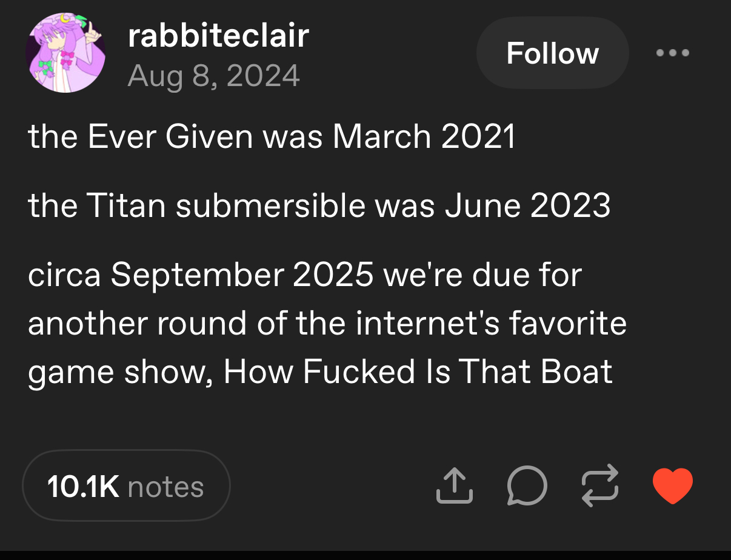The height and width of the screenshot is (560, 731).
Task: Open the Aug 8, 2024 post timestamp
Action: pyautogui.click(x=214, y=76)
